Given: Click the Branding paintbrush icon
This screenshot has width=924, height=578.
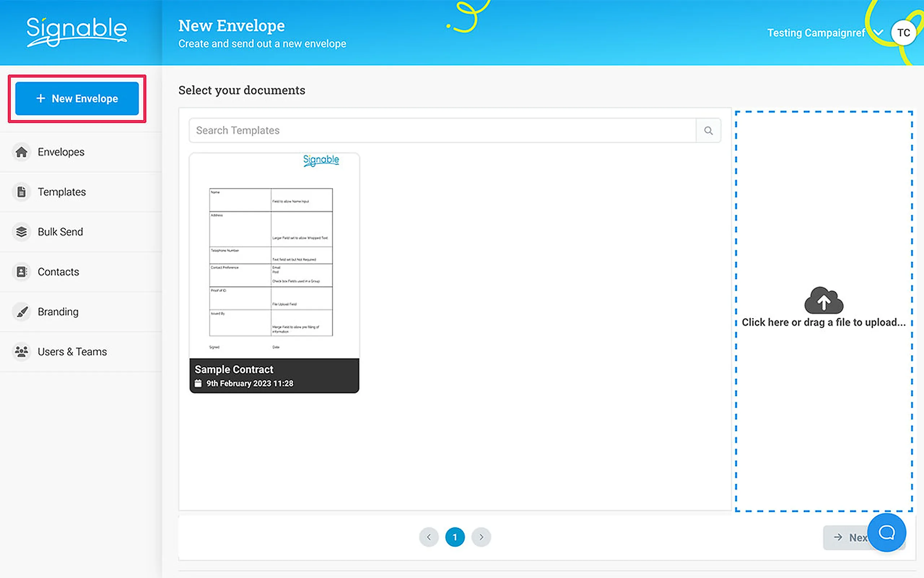Looking at the screenshot, I should (x=21, y=312).
